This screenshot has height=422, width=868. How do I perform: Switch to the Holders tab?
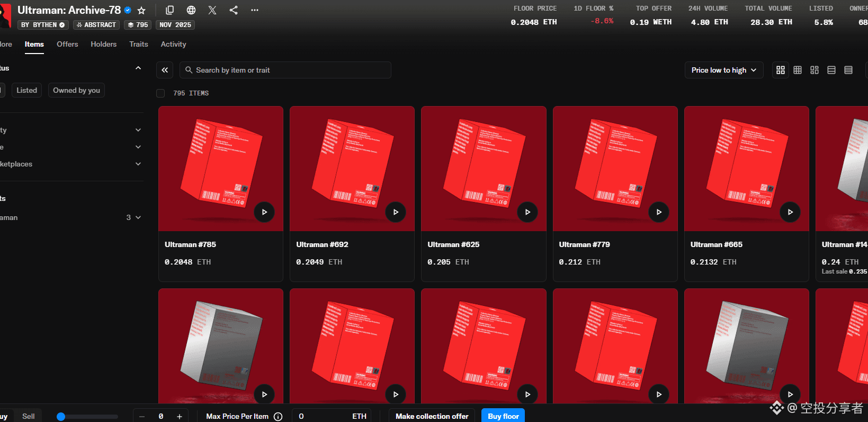click(103, 44)
